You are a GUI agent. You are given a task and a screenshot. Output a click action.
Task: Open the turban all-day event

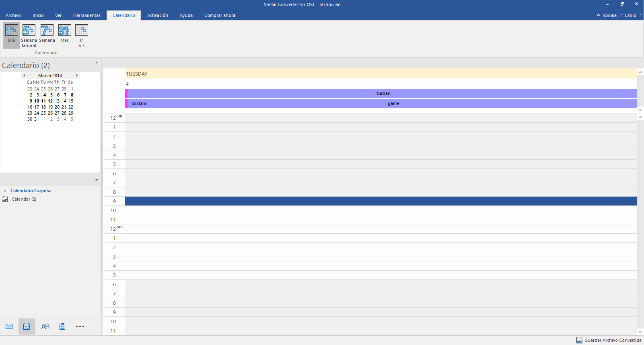pos(381,93)
